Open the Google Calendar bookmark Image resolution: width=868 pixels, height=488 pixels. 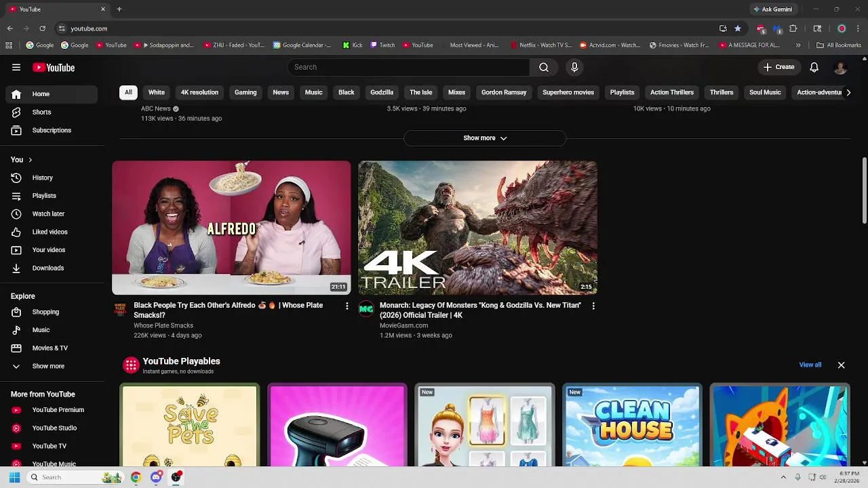click(302, 45)
